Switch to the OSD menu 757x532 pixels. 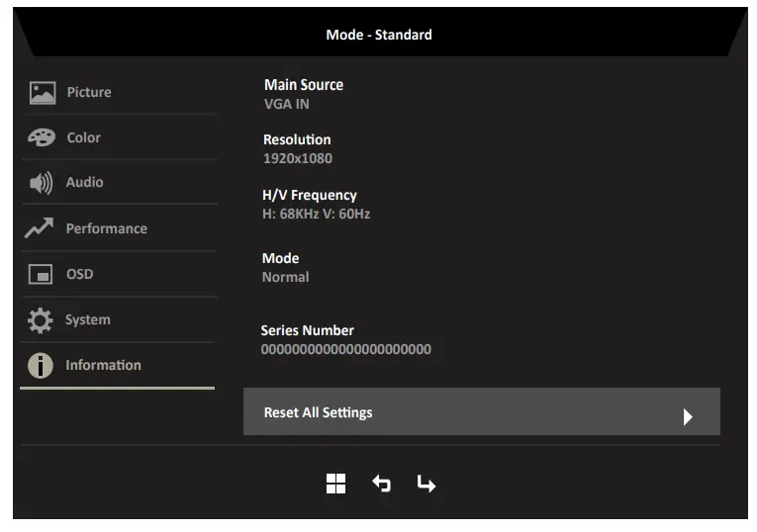80,275
